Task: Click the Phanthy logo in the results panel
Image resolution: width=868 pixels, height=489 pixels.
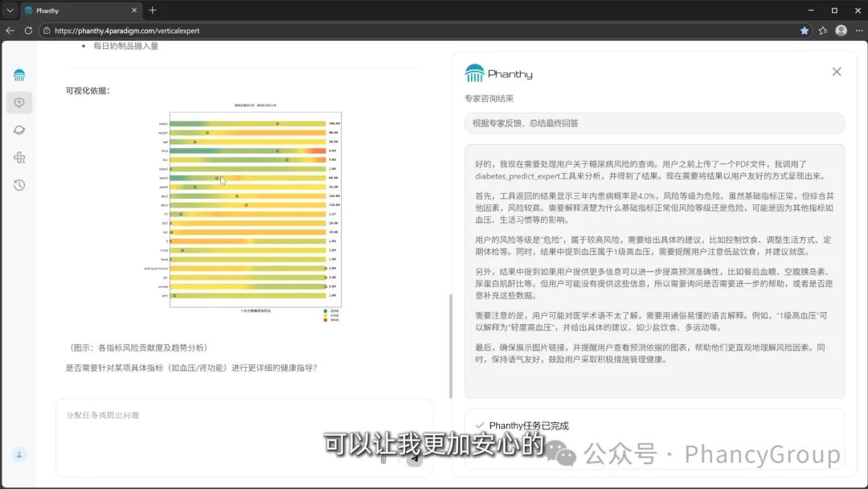Action: point(499,73)
